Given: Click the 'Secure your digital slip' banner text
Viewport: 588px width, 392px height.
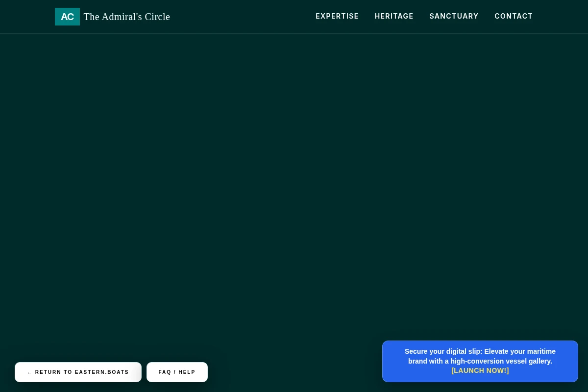Looking at the screenshot, I should (480, 356).
